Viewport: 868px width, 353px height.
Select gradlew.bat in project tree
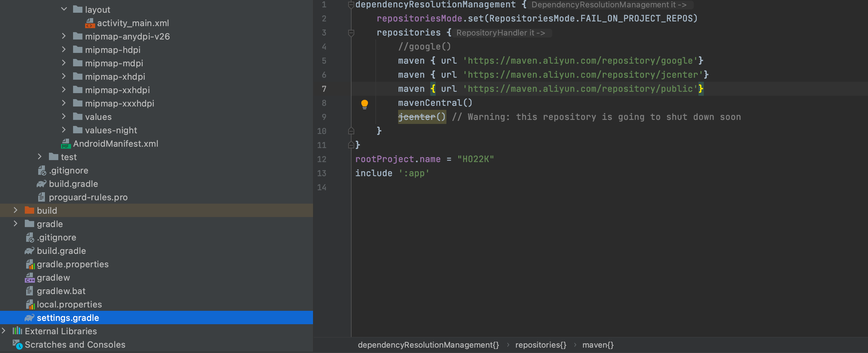click(61, 291)
